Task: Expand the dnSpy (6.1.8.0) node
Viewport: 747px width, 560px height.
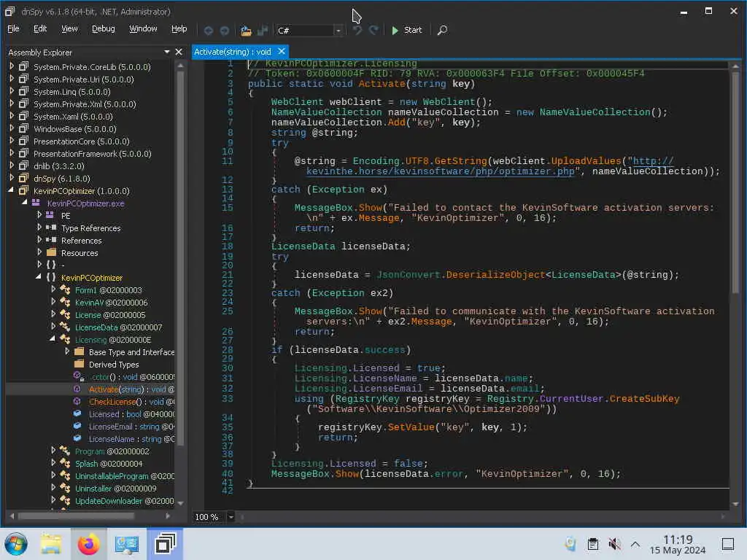Action: 12,178
